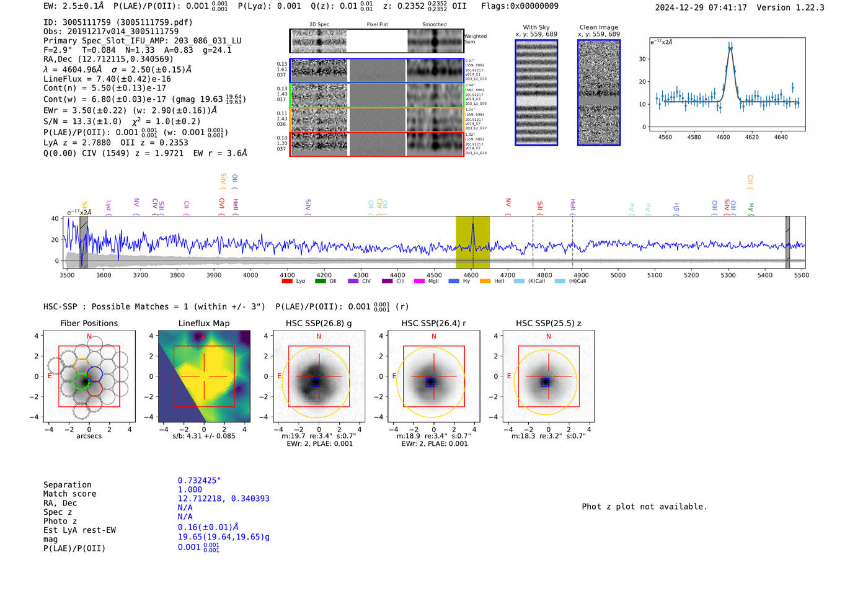
Task: Click the blue Hβ line label above spectrum
Action: point(676,208)
